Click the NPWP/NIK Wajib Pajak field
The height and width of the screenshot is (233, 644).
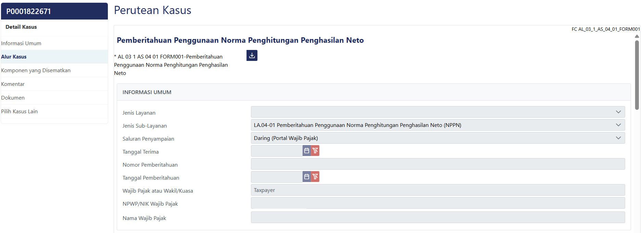[x=438, y=203]
